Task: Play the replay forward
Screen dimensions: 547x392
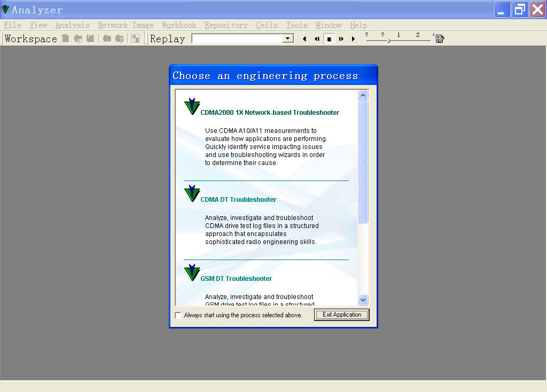Action: tap(354, 39)
